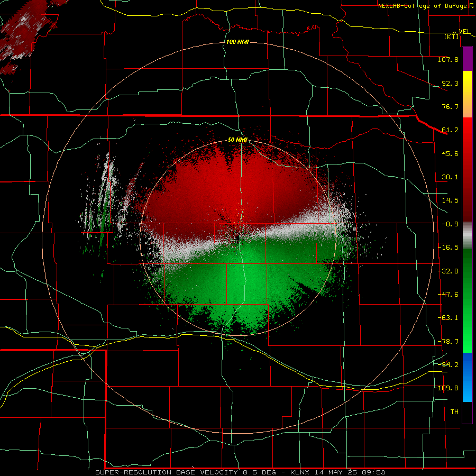This screenshot has height=476, width=476.
Task: Pick the gray near-zero segment of the color bar
Action: 467,235
